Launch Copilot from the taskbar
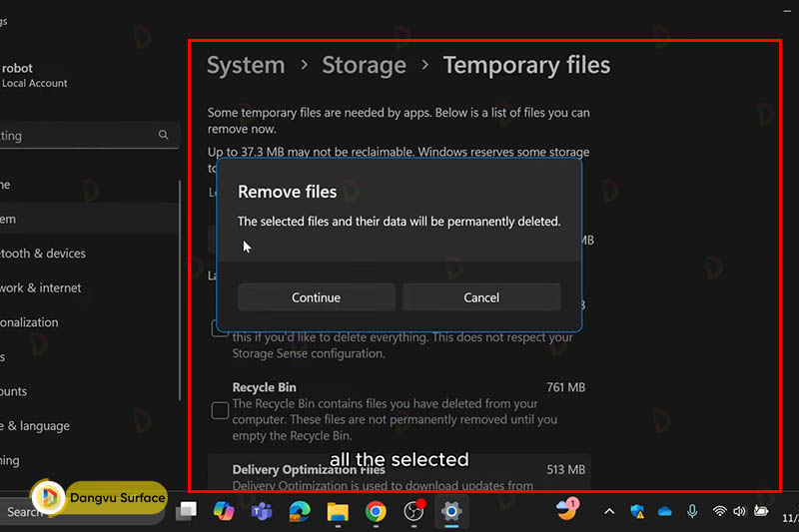Viewport: 799px width, 532px height. (224, 511)
